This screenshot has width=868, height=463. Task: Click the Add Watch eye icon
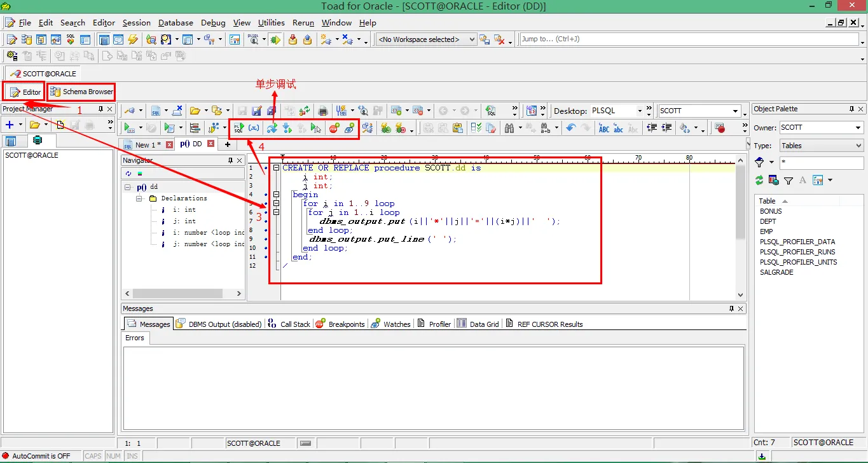[x=349, y=128]
